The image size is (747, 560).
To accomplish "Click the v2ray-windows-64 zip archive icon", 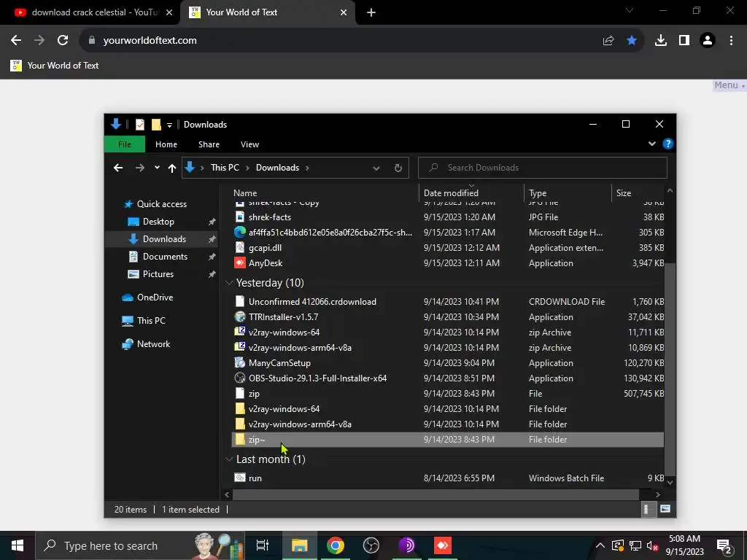I will 240,332.
